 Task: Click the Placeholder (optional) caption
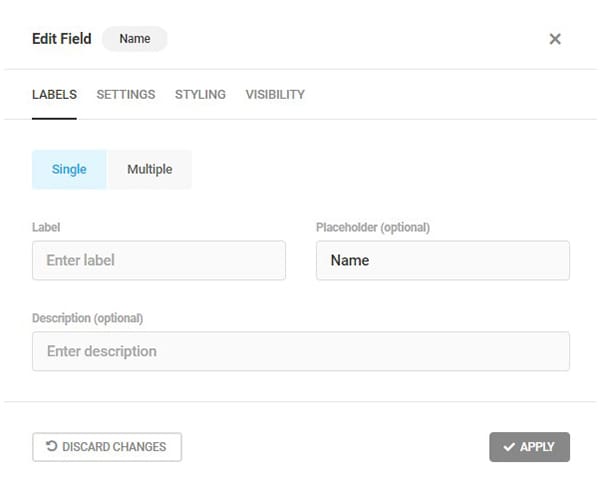coord(372,228)
